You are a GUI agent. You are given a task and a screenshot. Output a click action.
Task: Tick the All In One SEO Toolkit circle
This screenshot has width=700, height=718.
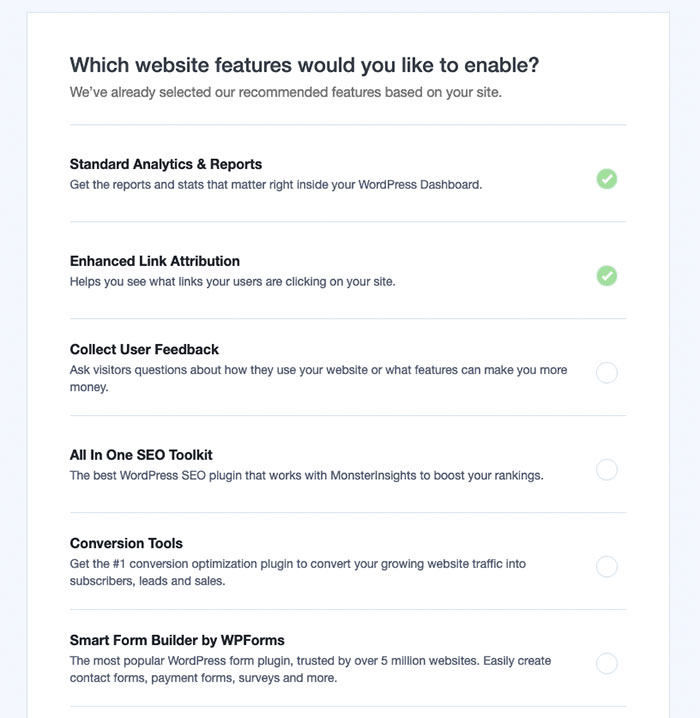(x=607, y=469)
